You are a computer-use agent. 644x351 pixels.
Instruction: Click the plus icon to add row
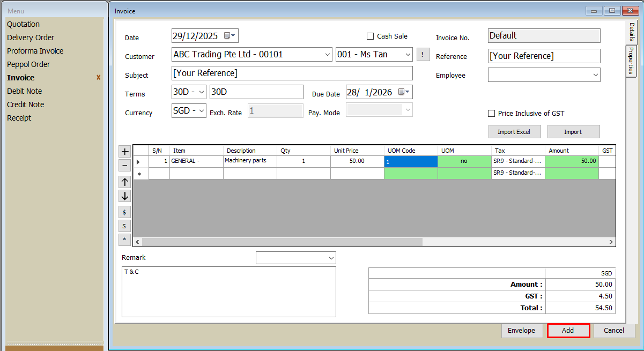click(125, 152)
